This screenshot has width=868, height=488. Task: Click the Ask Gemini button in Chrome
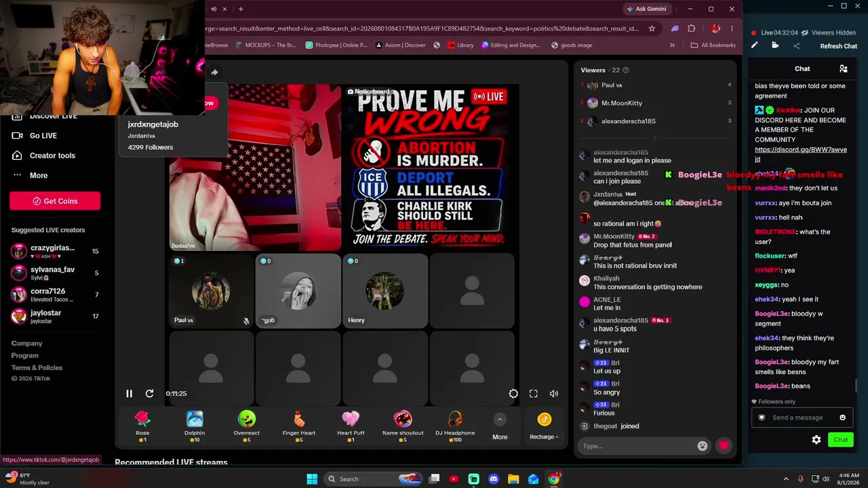(x=646, y=9)
